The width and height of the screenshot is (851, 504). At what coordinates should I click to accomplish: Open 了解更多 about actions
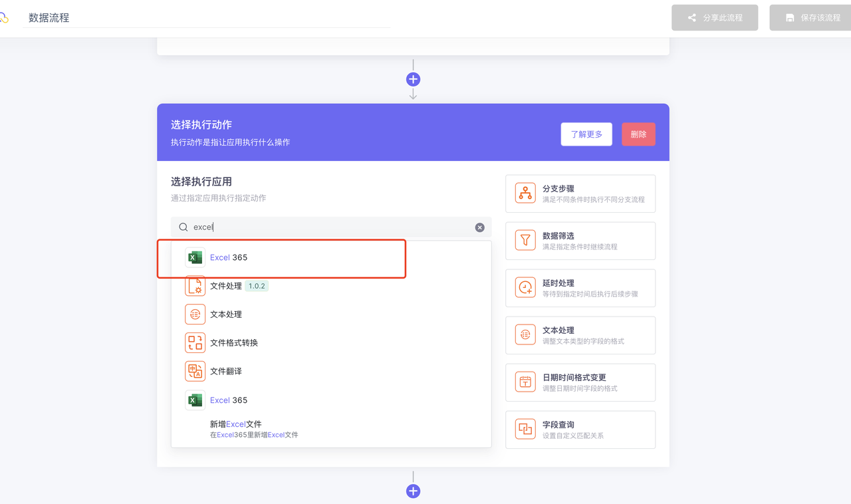pyautogui.click(x=586, y=134)
